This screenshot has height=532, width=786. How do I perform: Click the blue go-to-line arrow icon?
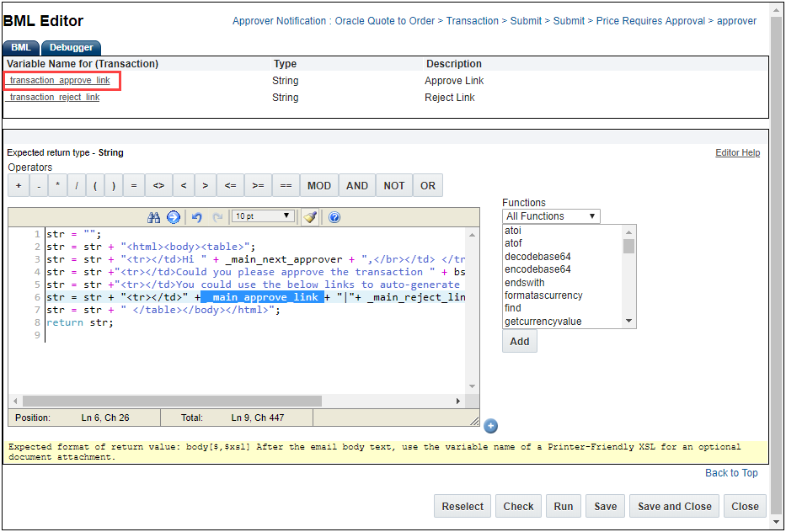point(174,217)
